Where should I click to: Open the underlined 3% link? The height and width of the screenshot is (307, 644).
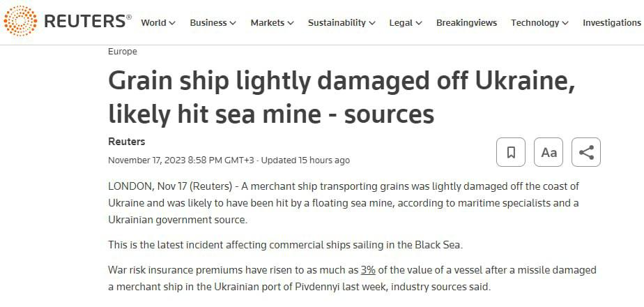click(x=368, y=269)
